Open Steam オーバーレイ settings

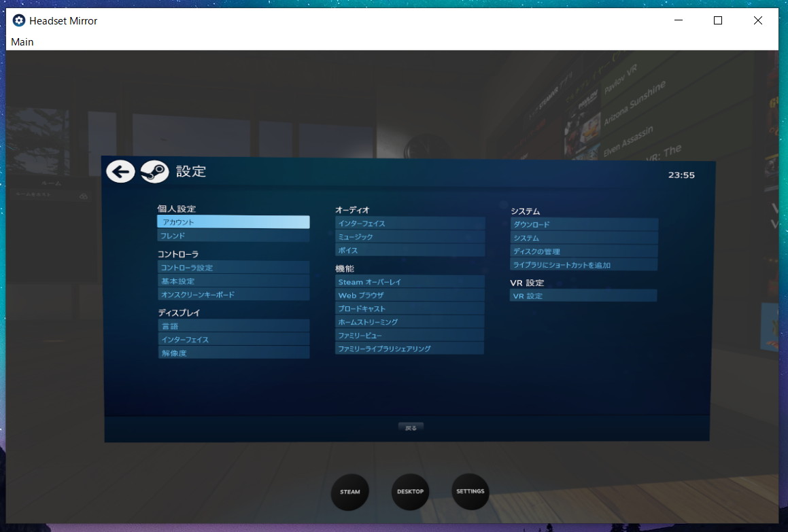[x=409, y=282]
